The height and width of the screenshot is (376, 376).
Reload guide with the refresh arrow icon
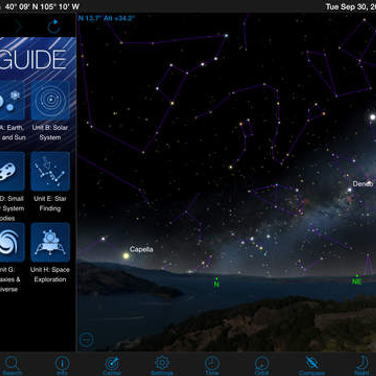click(x=54, y=27)
